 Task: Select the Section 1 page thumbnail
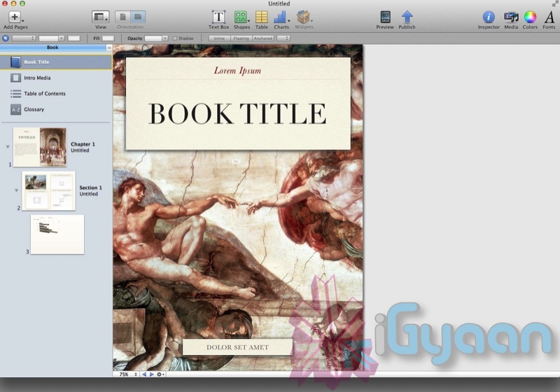[48, 190]
